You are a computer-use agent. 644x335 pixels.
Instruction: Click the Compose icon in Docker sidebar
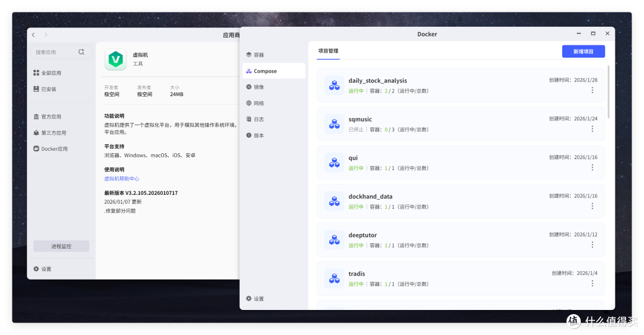249,71
